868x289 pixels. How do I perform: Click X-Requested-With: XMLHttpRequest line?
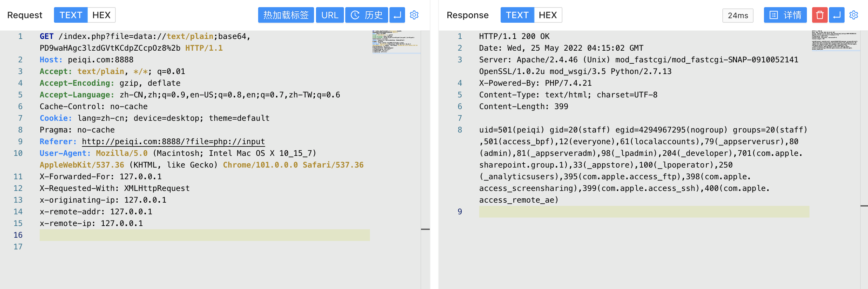pyautogui.click(x=114, y=188)
